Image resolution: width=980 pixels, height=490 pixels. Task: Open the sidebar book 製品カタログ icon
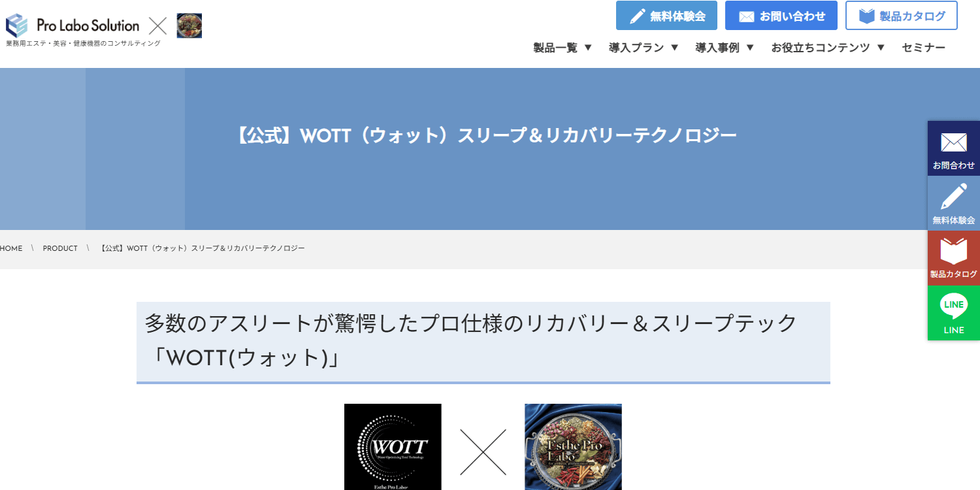(954, 251)
